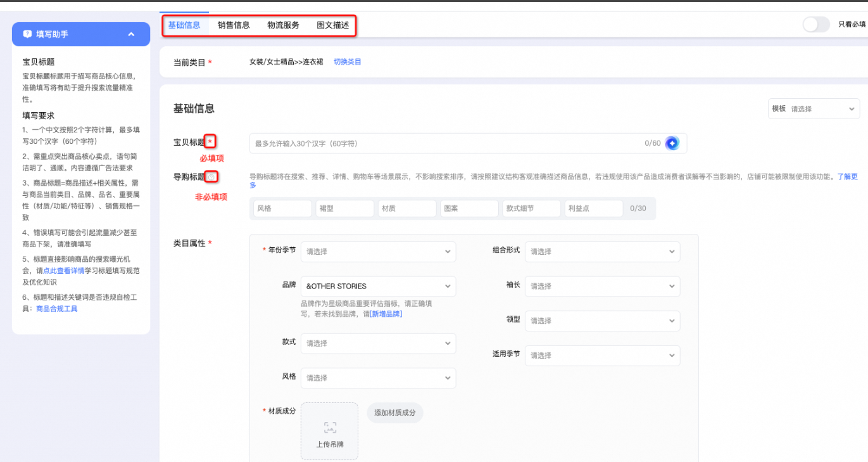This screenshot has height=462, width=868.
Task: Click the 裙型 input in 导购标题
Action: [344, 209]
